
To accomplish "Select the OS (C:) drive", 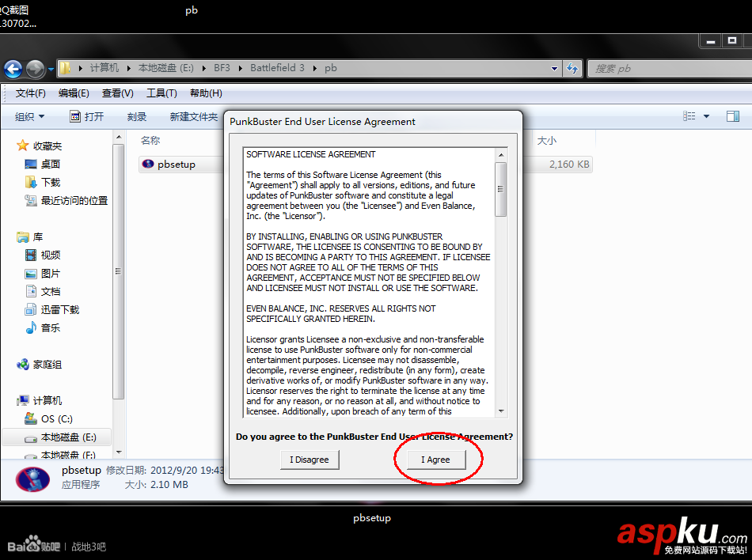I will 56,418.
